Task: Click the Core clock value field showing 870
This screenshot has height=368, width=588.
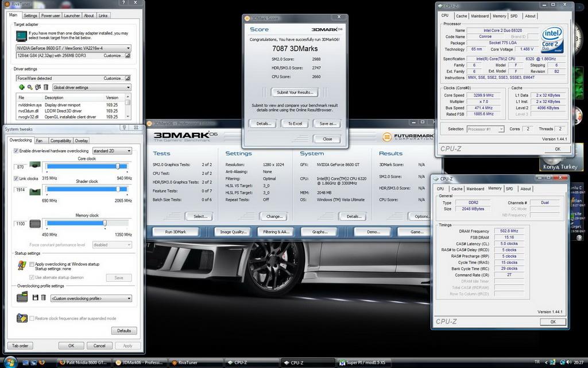Action: [20, 167]
